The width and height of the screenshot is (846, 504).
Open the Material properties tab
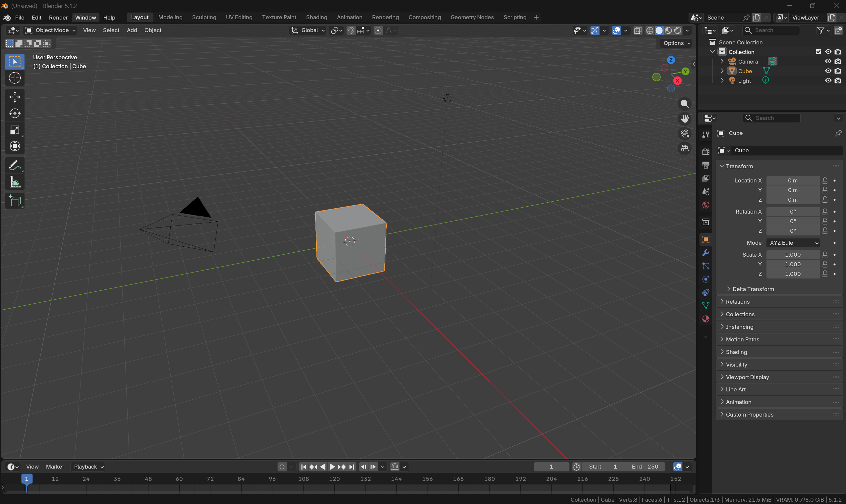(x=706, y=319)
